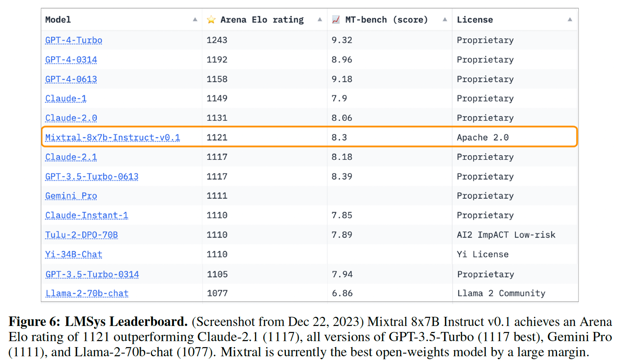621x364 pixels.
Task: Open the Yi-34B-Chat model link
Action: coord(74,254)
